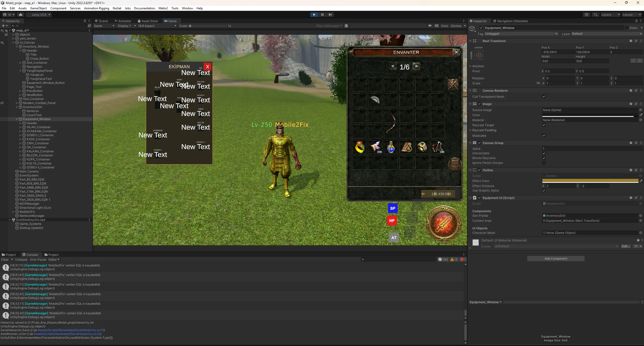Toggle Interactable checkbox

(x=544, y=153)
